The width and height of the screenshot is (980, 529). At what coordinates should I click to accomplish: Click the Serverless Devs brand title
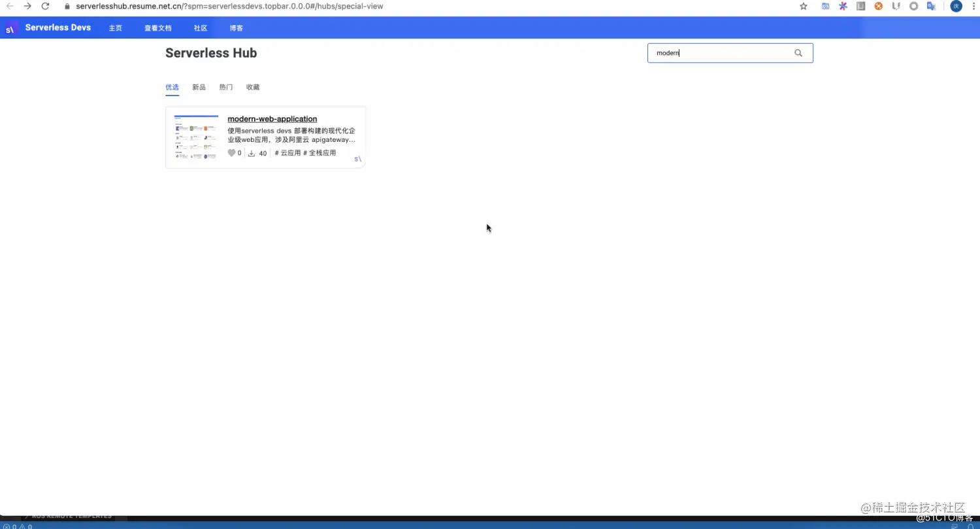pos(58,27)
